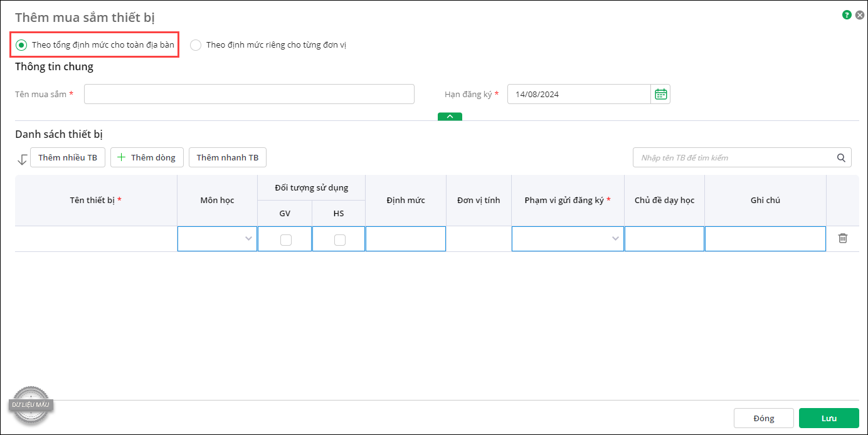This screenshot has width=868, height=435.
Task: Click the Định mức cell in the row
Action: pyautogui.click(x=405, y=239)
